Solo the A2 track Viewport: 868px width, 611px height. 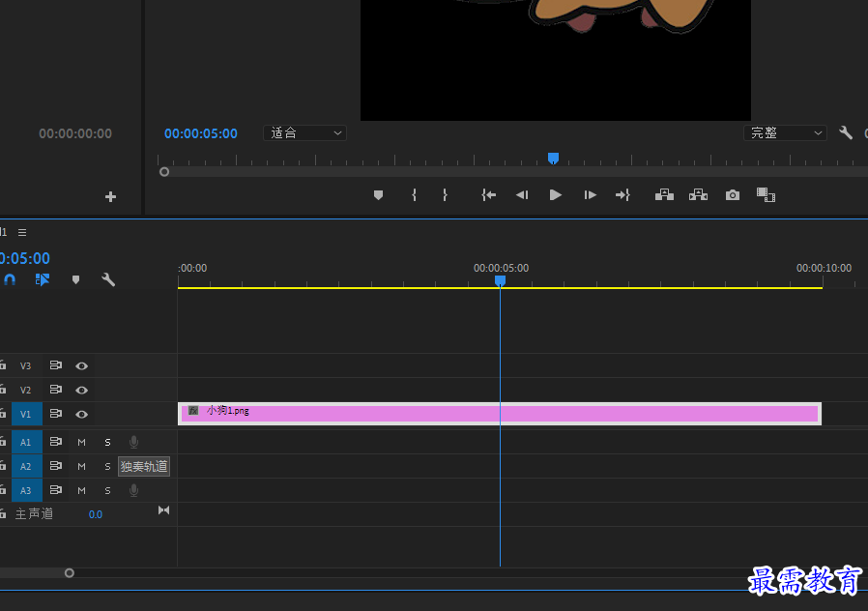coord(107,467)
